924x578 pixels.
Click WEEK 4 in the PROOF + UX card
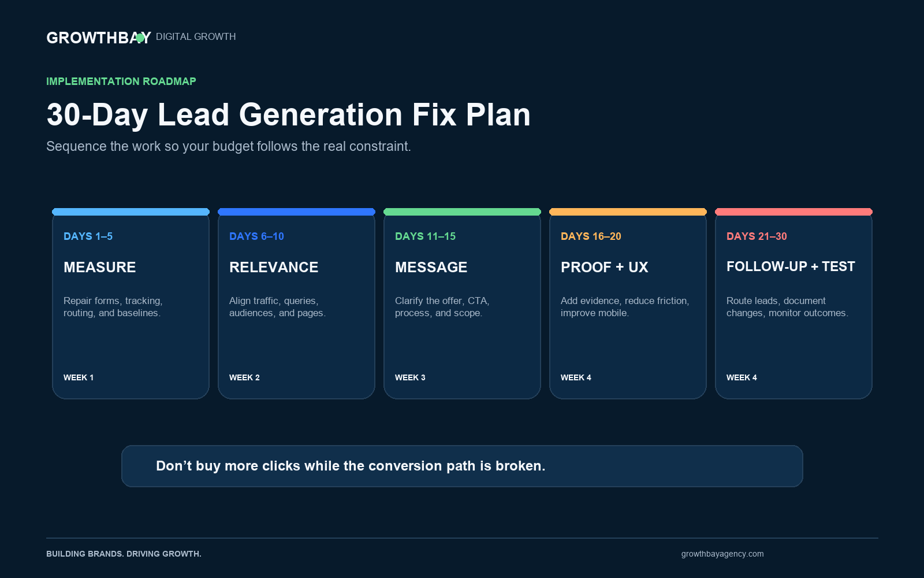tap(576, 377)
